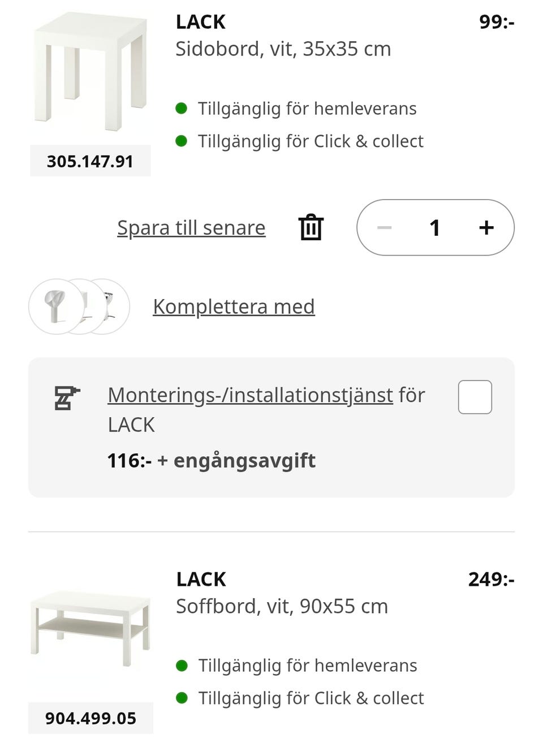Click article number 904.499.05
This screenshot has height=756, width=543.
90,718
